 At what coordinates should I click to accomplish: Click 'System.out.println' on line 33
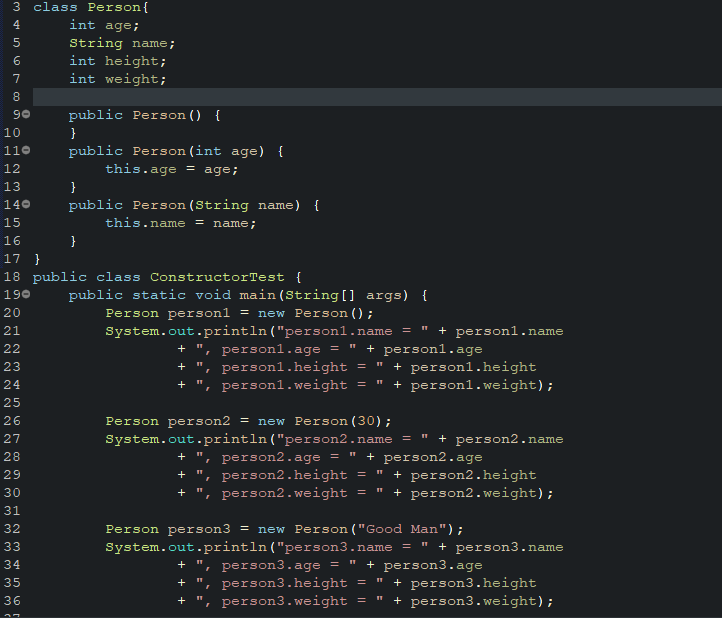click(186, 547)
